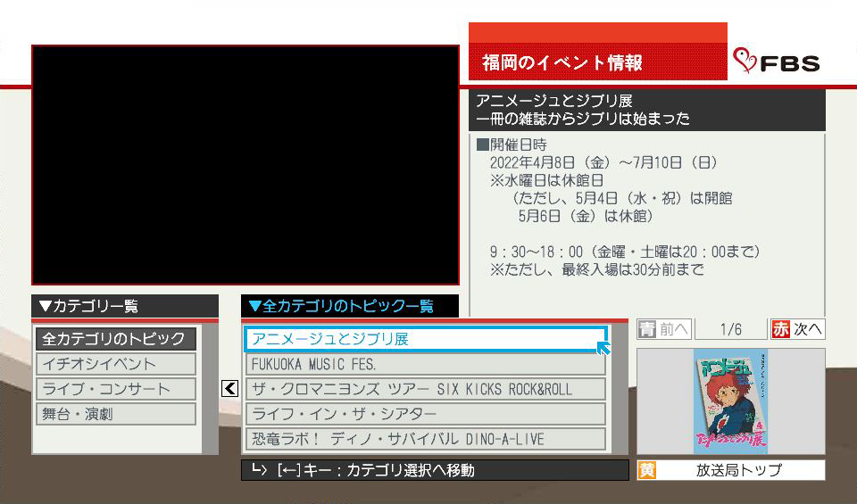The image size is (857, 504).
Task: Click the ■開催日時 heading text
Action: [x=512, y=145]
